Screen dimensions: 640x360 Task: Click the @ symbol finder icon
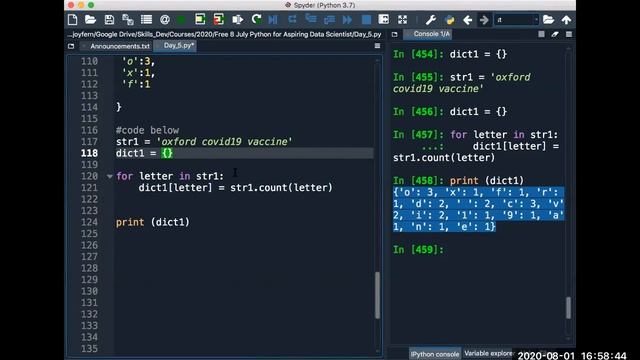point(165,20)
